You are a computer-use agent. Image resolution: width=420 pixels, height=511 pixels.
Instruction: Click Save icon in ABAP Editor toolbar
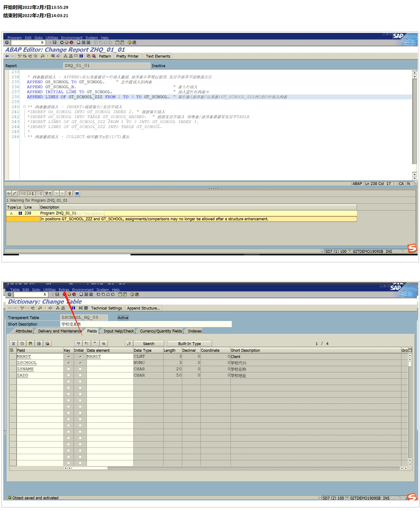point(54,43)
